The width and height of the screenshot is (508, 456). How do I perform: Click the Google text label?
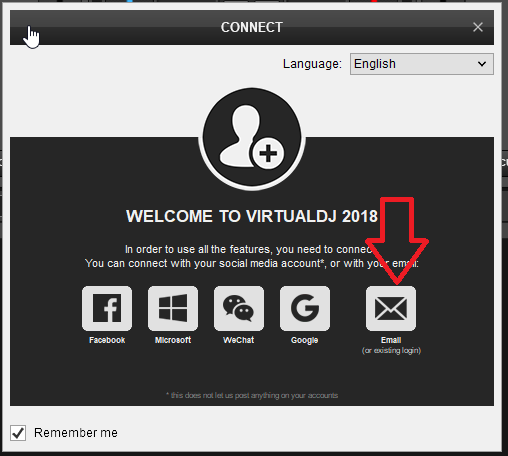pyautogui.click(x=305, y=340)
